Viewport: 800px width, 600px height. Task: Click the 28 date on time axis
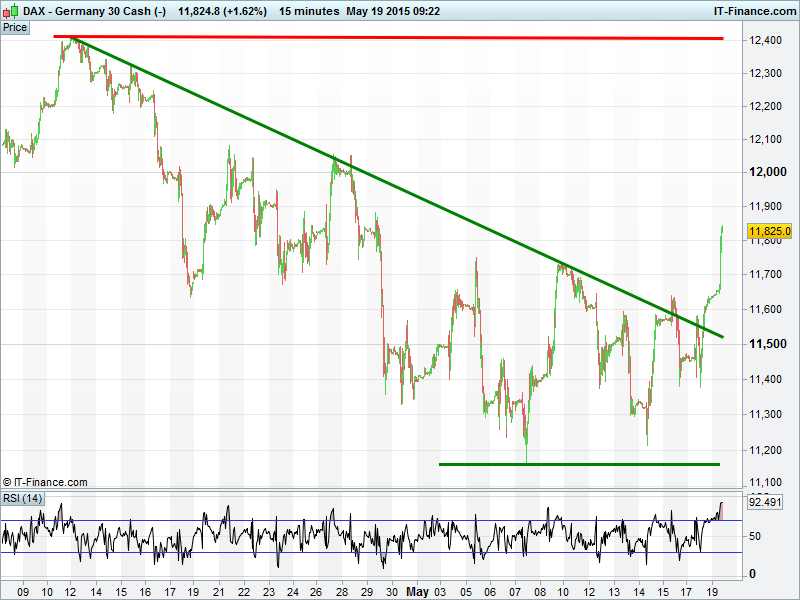[x=342, y=591]
